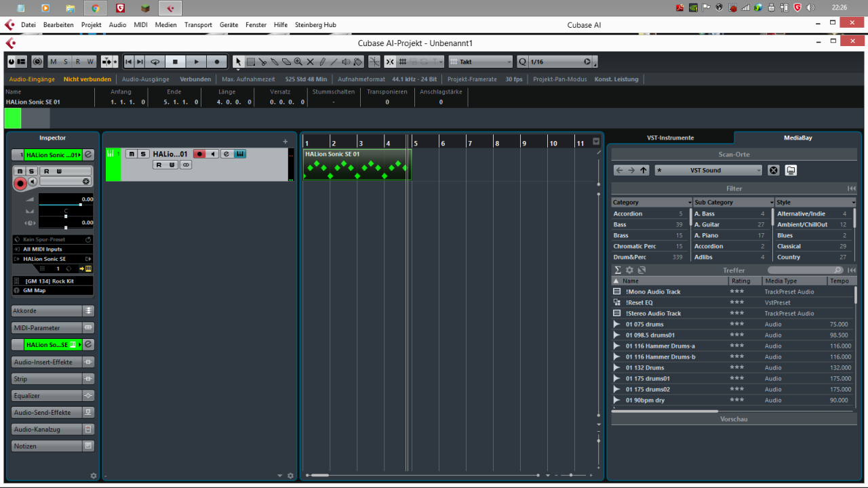
Task: Click the add track plus icon
Action: click(x=285, y=142)
